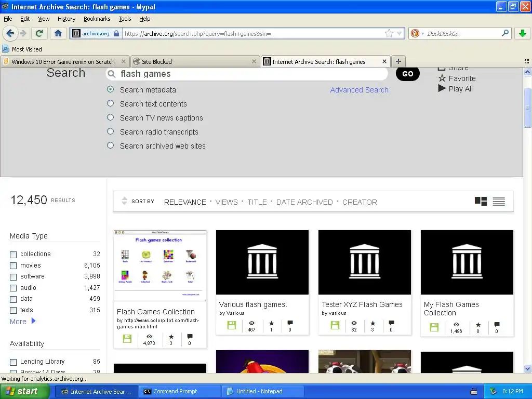The height and width of the screenshot is (399, 532).
Task: Toggle sort direction arrows beside SORT BY
Action: pyautogui.click(x=125, y=201)
